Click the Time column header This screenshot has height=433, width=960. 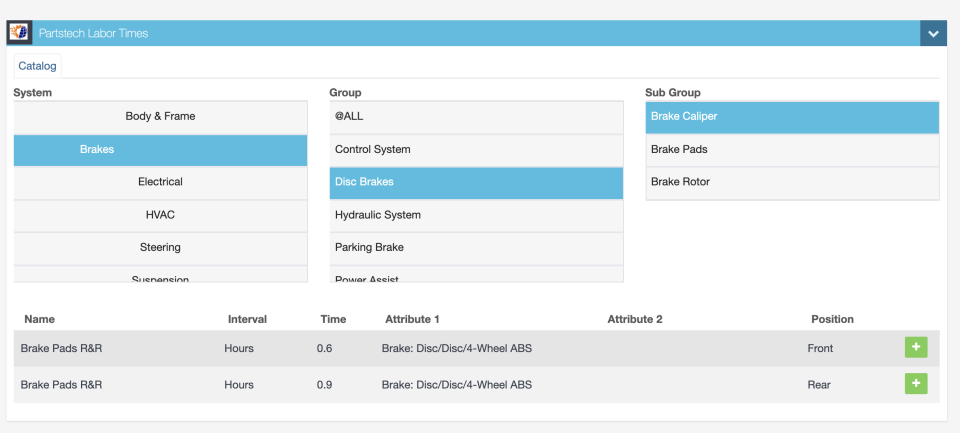pyautogui.click(x=333, y=319)
